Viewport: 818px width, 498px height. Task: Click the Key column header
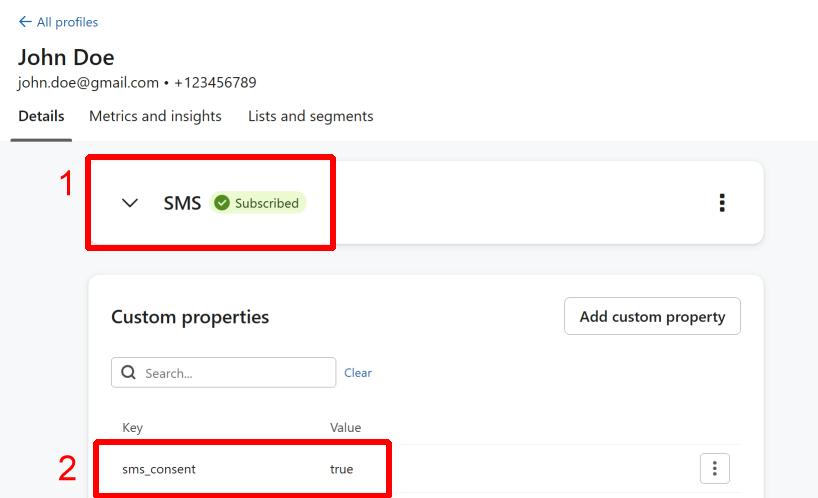point(132,428)
